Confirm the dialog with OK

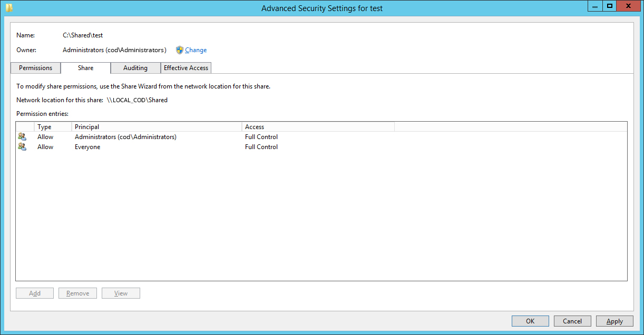[x=530, y=321]
